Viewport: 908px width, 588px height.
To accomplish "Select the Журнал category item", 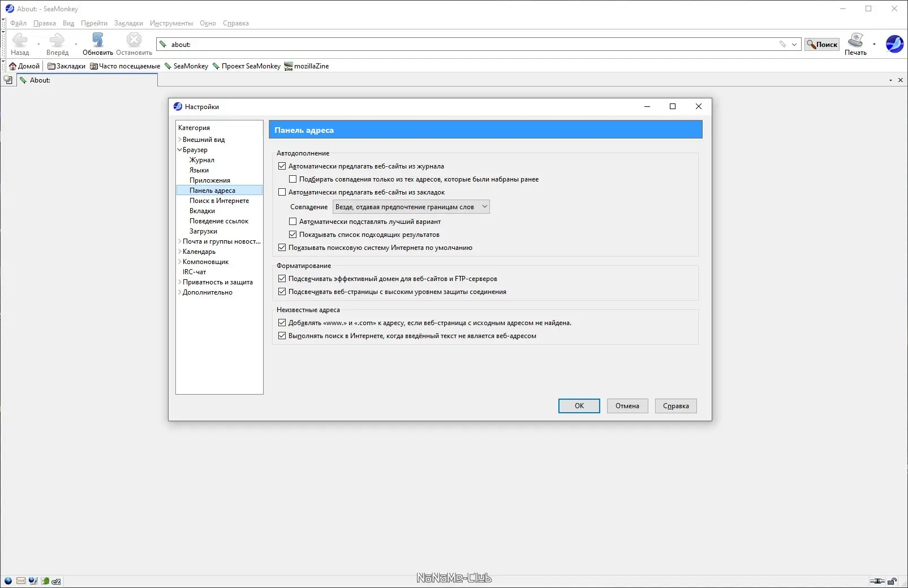I will [x=202, y=160].
